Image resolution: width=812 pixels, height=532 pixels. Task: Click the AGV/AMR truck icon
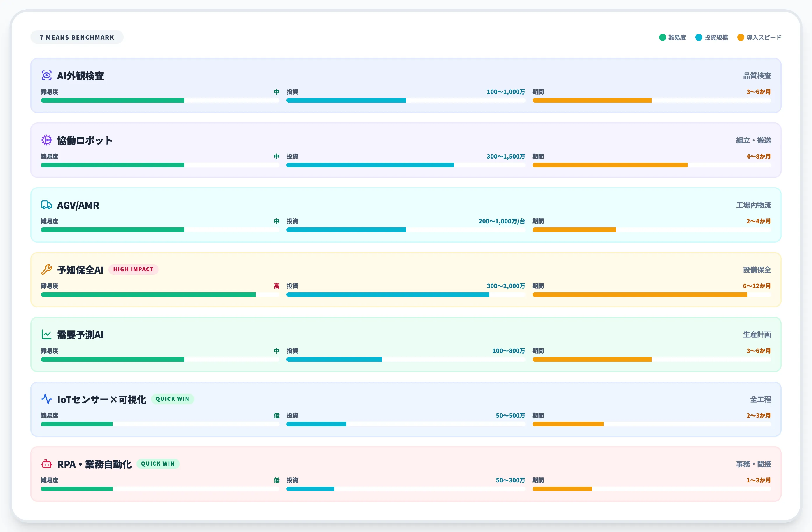(46, 205)
